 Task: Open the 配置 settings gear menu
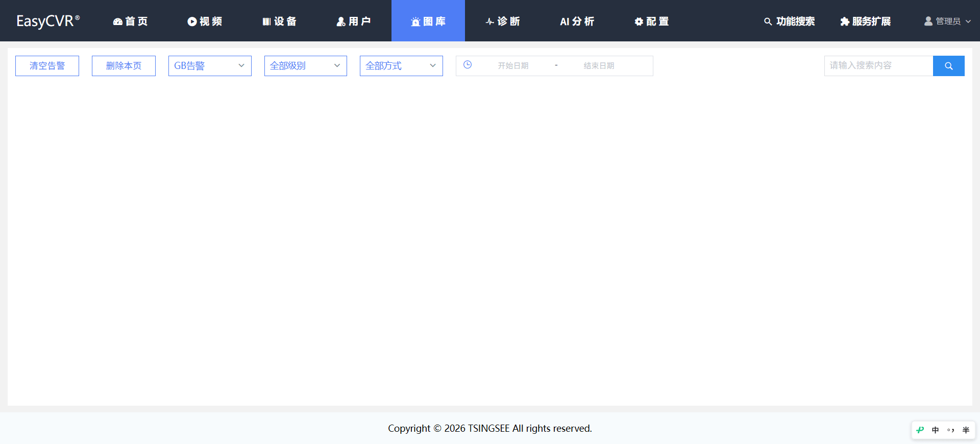[x=651, y=21]
